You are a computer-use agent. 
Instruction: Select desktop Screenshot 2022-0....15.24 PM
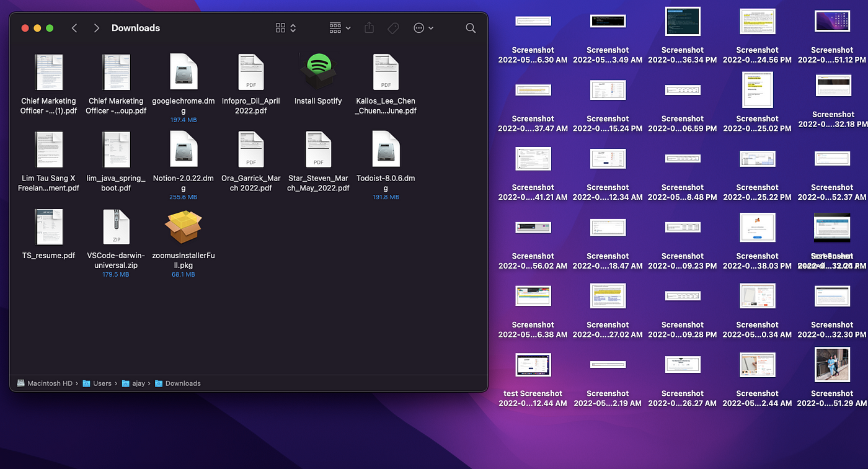(608, 90)
